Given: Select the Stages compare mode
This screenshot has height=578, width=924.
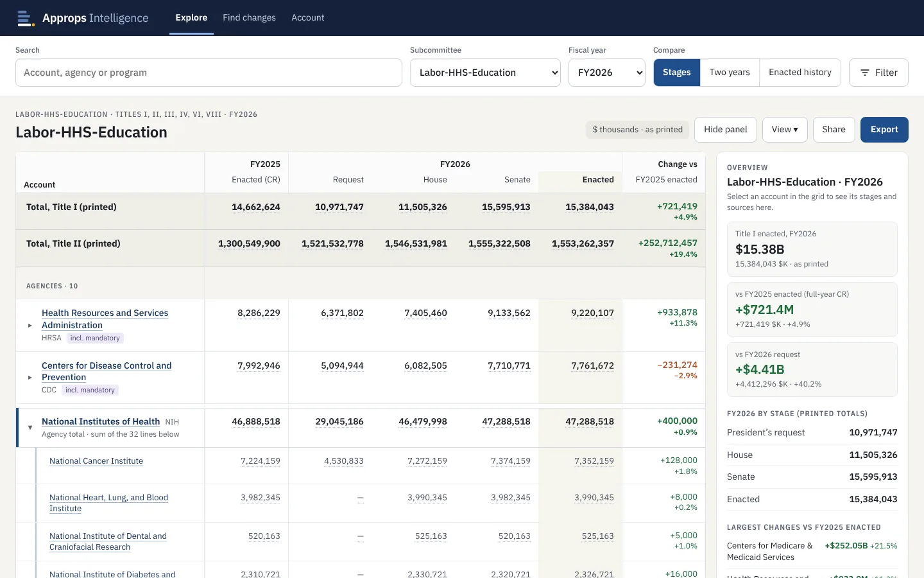Looking at the screenshot, I should click(677, 73).
